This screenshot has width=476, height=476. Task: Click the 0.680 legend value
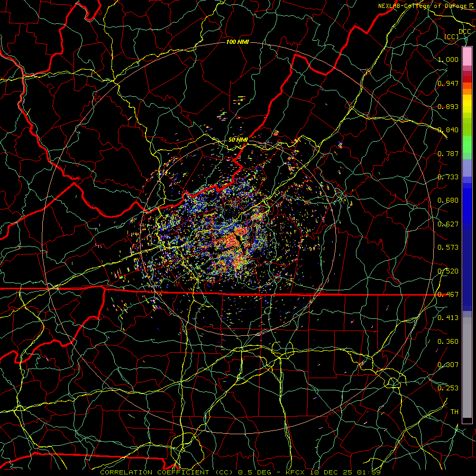pos(448,200)
